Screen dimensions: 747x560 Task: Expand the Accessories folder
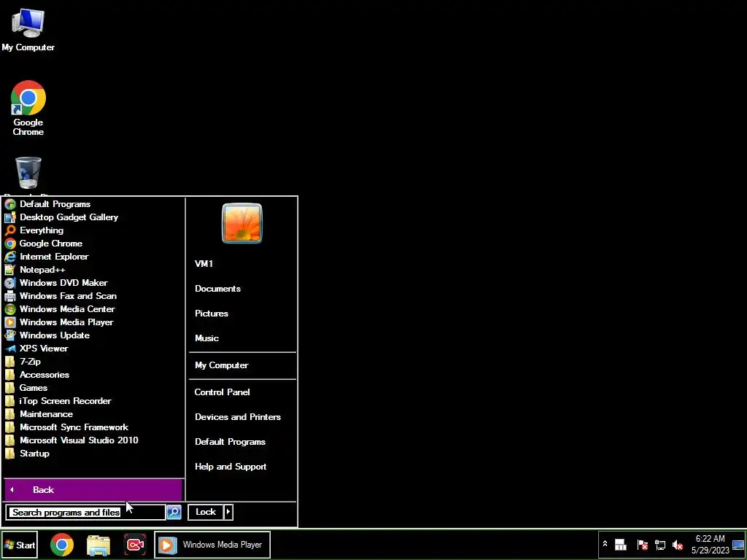pyautogui.click(x=94, y=375)
